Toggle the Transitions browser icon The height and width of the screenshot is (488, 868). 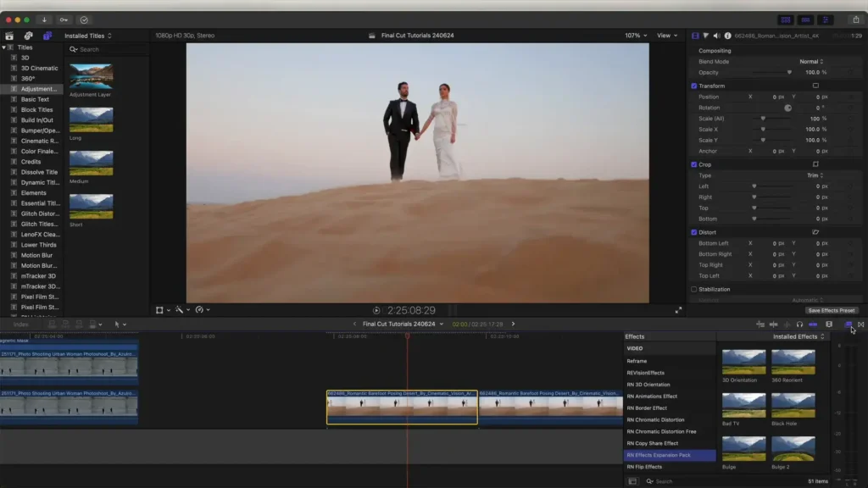click(x=861, y=324)
